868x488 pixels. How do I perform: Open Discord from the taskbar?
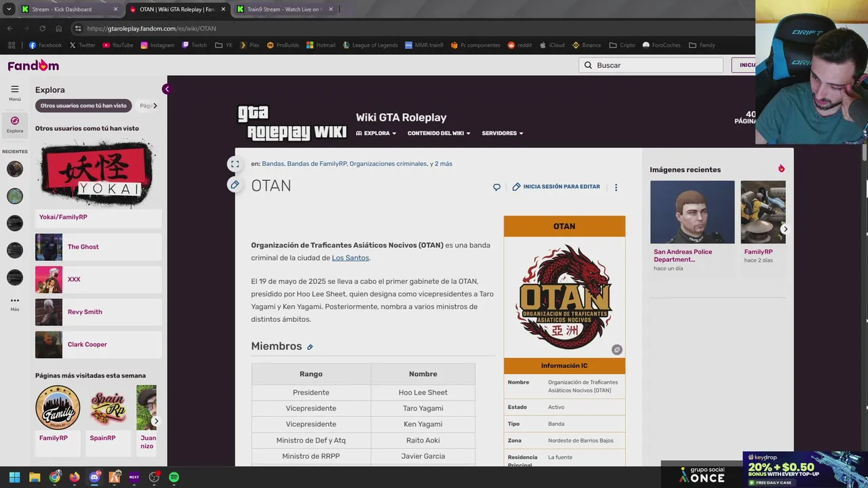click(x=94, y=477)
